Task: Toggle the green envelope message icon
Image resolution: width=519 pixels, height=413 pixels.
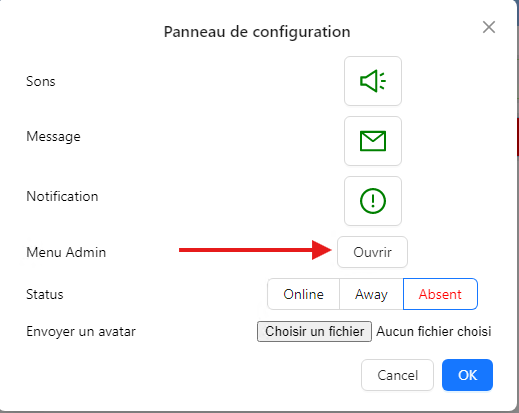Action: [x=373, y=141]
